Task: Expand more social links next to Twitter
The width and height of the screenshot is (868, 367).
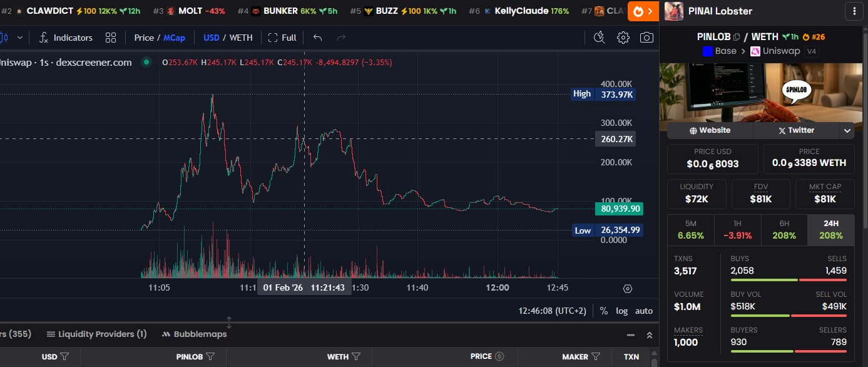Action: point(847,130)
